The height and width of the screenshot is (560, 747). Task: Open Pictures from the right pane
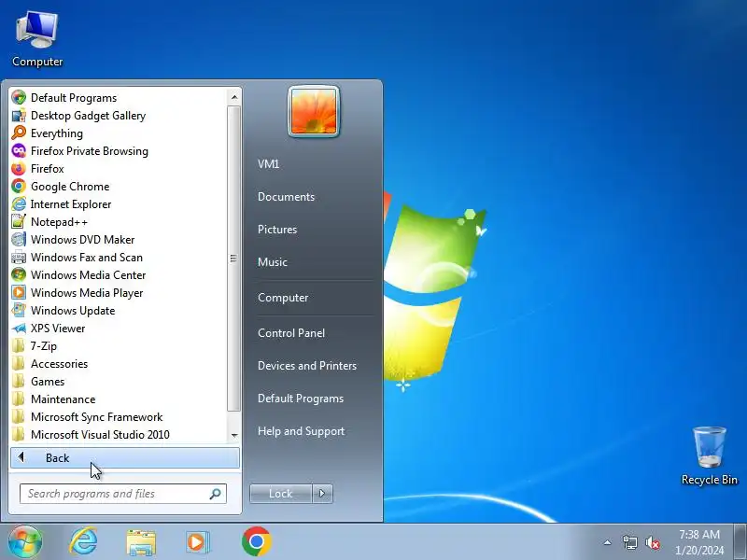click(x=277, y=230)
